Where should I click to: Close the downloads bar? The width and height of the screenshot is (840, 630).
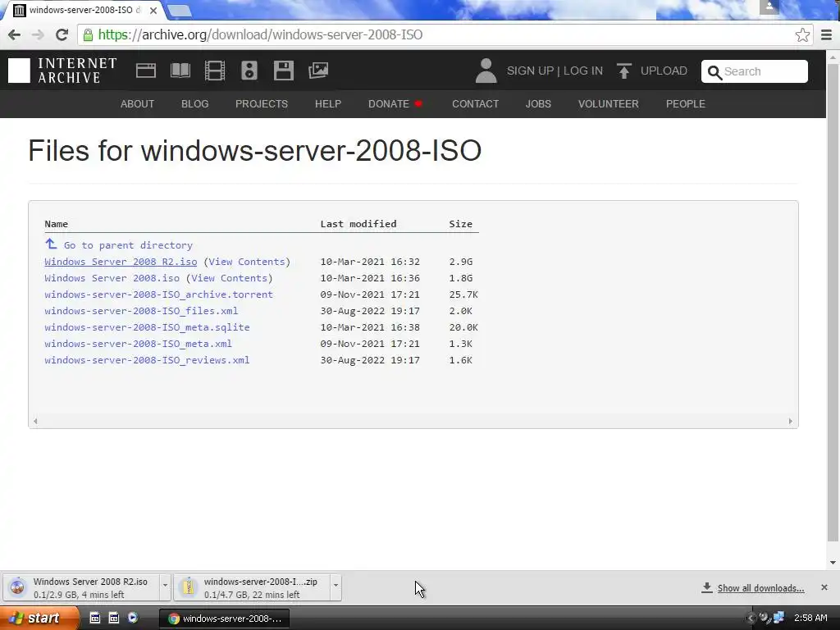824,587
